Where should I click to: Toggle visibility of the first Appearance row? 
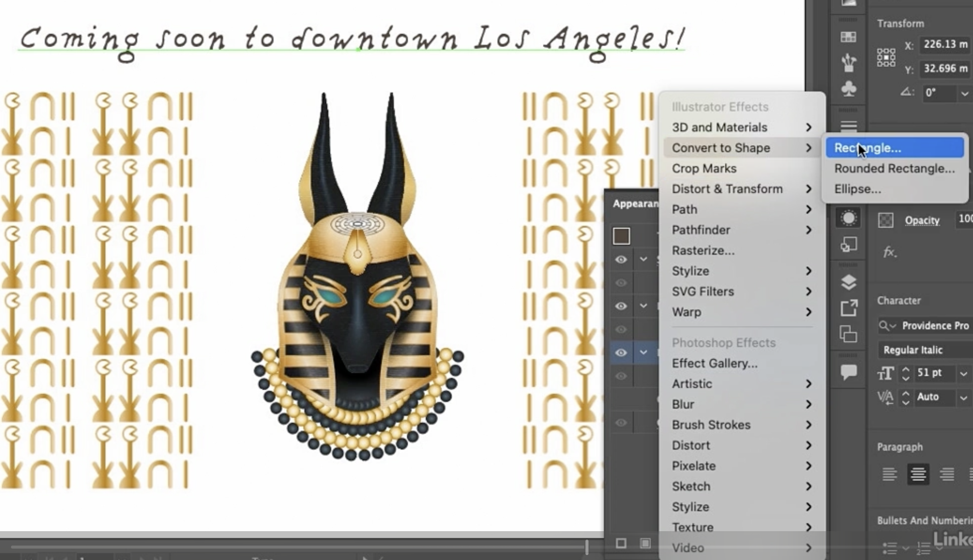[x=621, y=260]
